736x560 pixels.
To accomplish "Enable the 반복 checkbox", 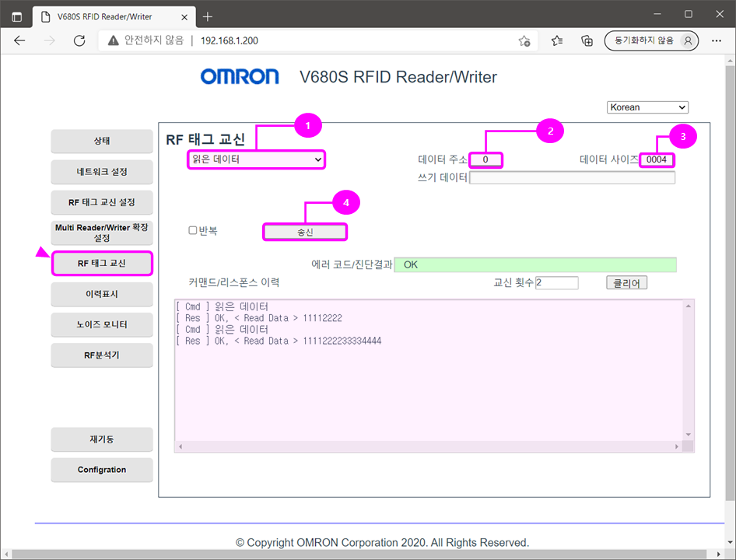I will tap(192, 230).
